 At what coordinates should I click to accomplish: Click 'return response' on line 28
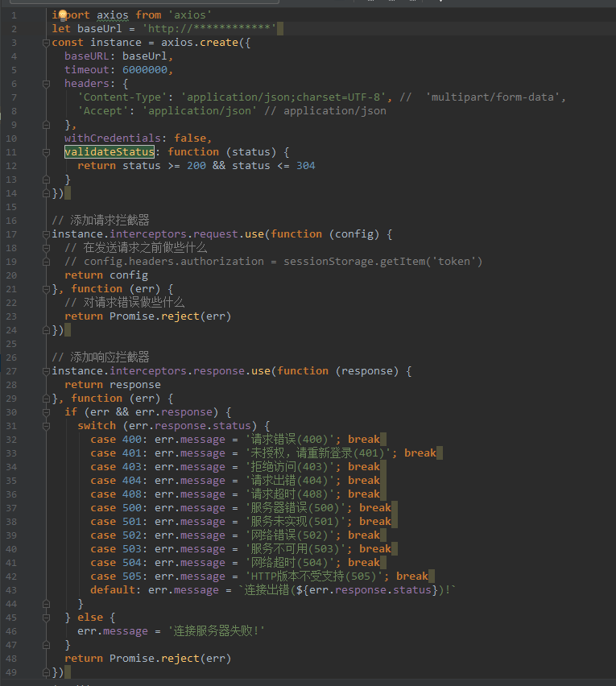[x=113, y=385]
